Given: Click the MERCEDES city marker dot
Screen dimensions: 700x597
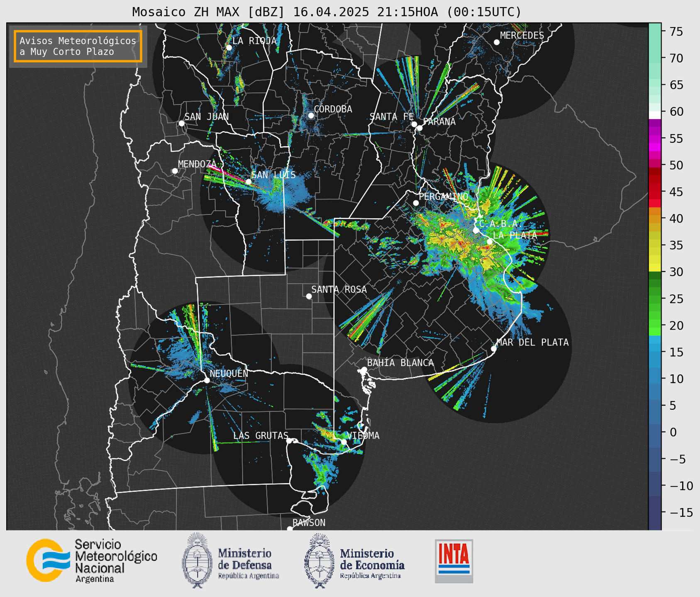Looking at the screenshot, I should pyautogui.click(x=496, y=42).
